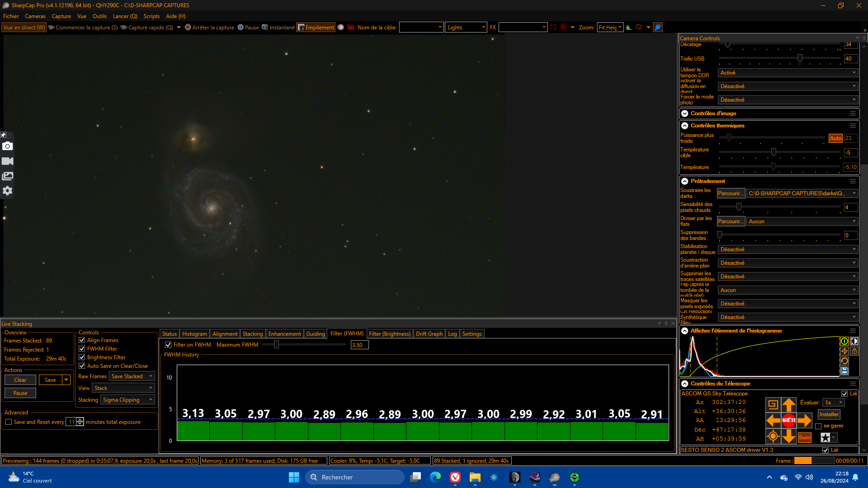Toggle Auto Save on Clear/Close checkbox

(82, 366)
